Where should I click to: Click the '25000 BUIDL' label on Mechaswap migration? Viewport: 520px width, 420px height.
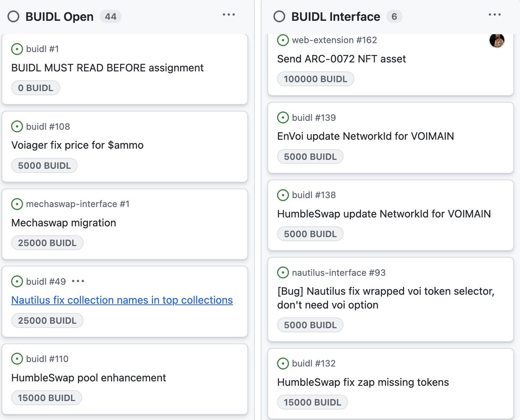pos(47,243)
